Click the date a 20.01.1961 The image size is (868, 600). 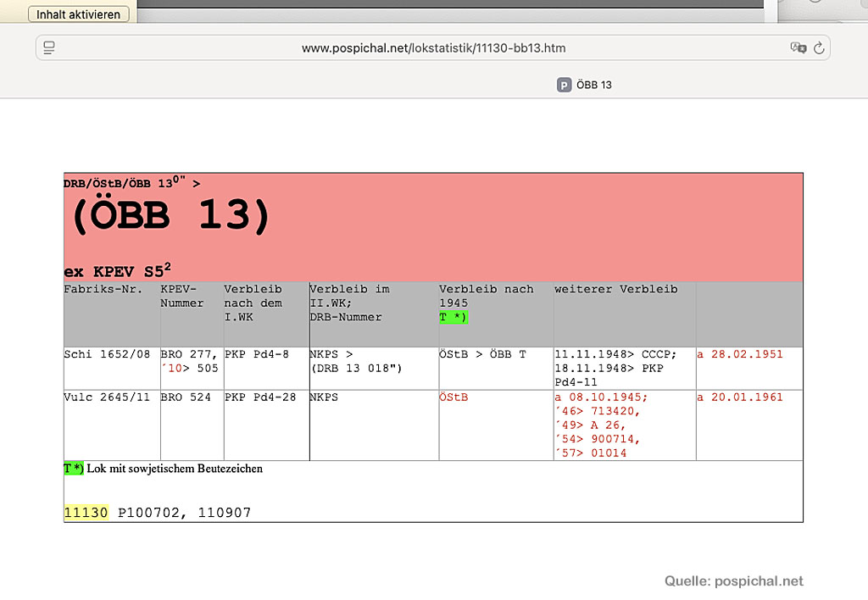click(x=739, y=397)
